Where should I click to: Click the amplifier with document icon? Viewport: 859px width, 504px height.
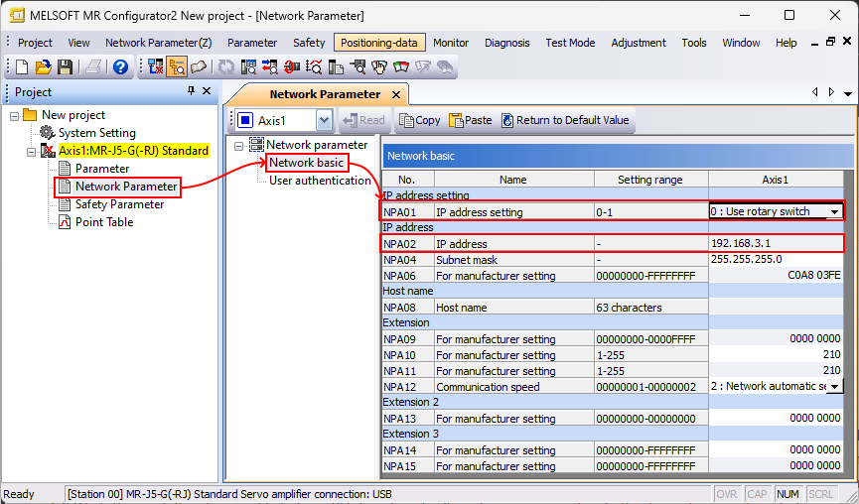click(336, 66)
